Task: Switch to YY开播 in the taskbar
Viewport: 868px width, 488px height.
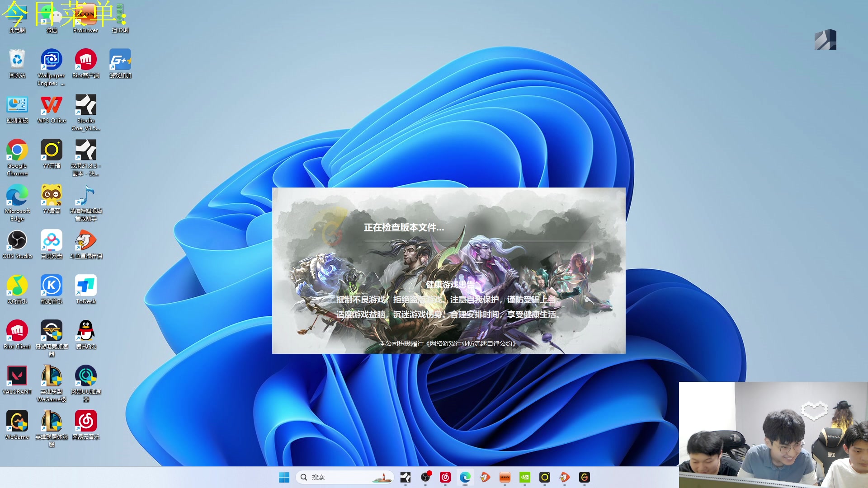Action: click(545, 477)
